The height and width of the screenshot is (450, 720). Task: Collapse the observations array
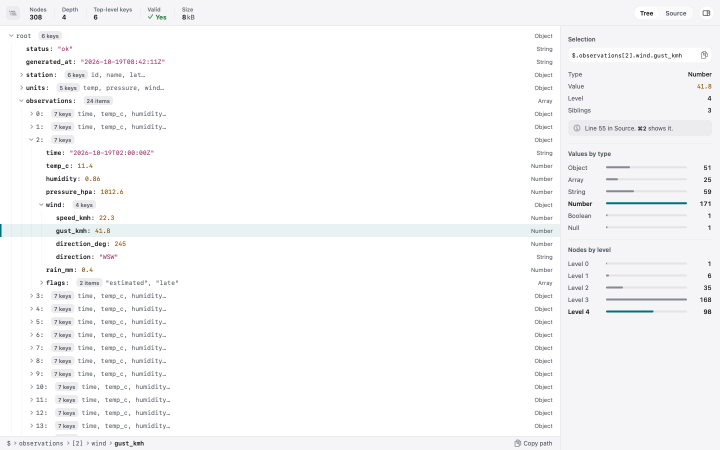click(21, 101)
